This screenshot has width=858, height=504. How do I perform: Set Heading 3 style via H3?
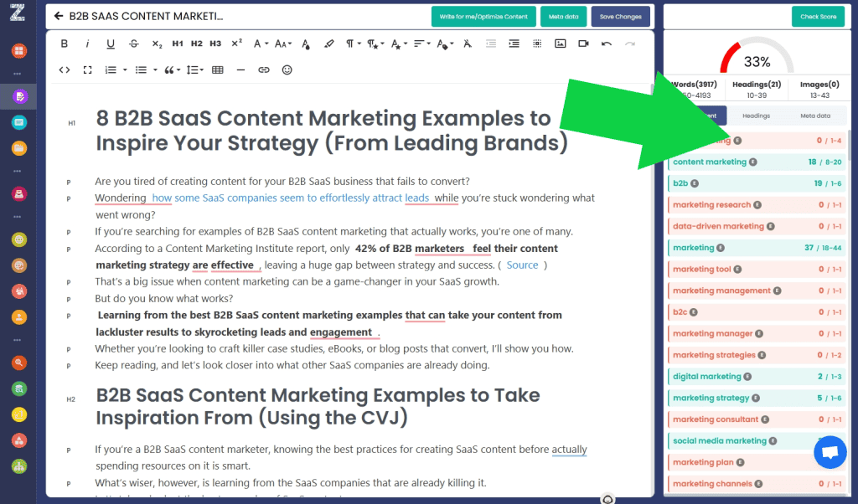coord(215,44)
